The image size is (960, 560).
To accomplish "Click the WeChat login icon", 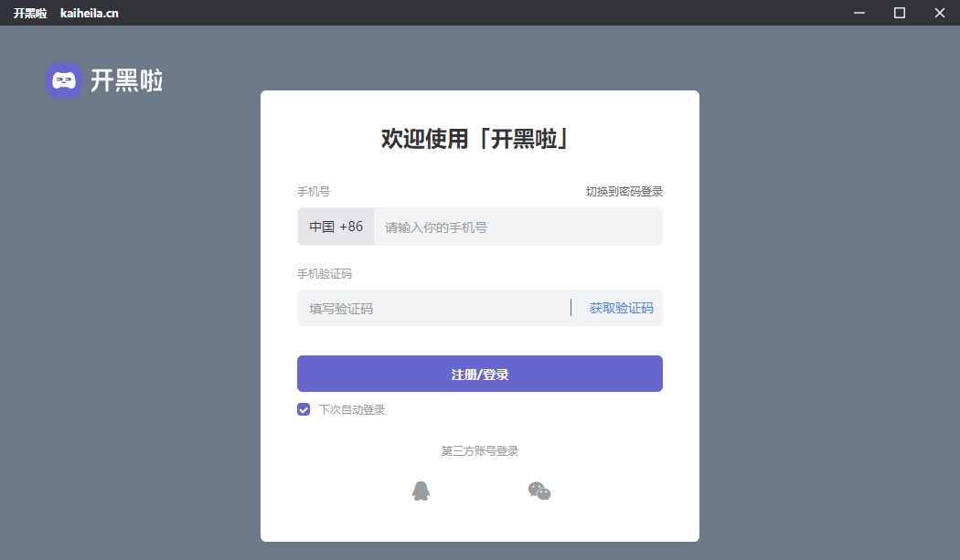I will [x=539, y=491].
